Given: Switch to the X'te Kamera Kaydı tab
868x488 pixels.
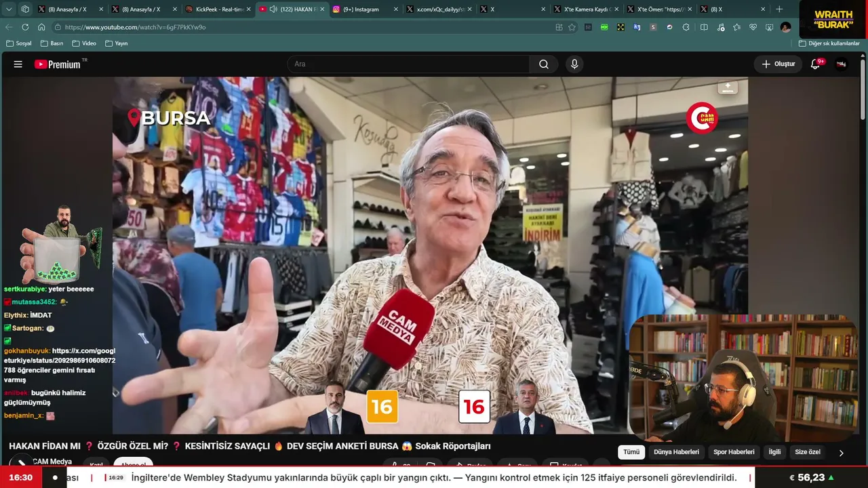Looking at the screenshot, I should [586, 9].
